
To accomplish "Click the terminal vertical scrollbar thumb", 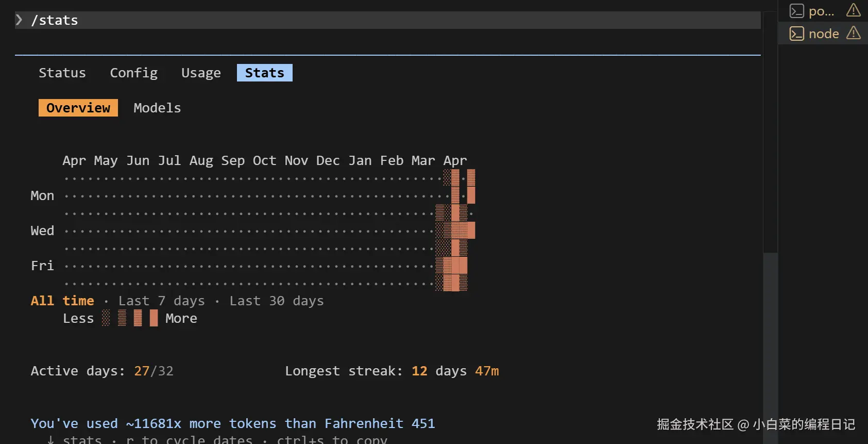I will 771,348.
